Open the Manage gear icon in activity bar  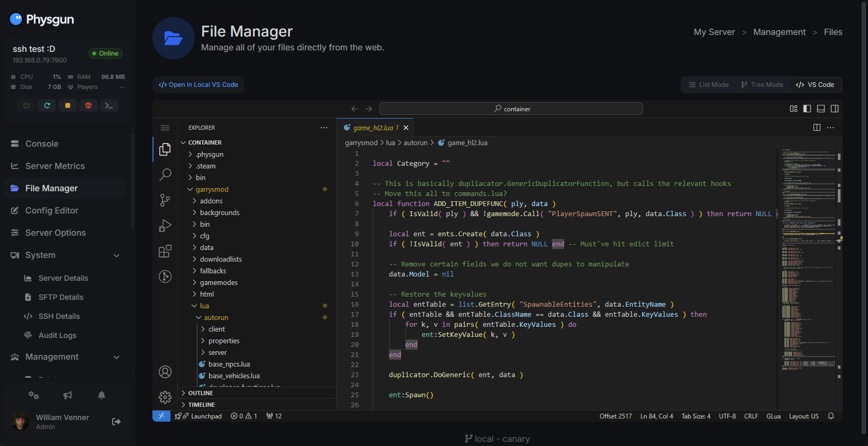pos(165,397)
